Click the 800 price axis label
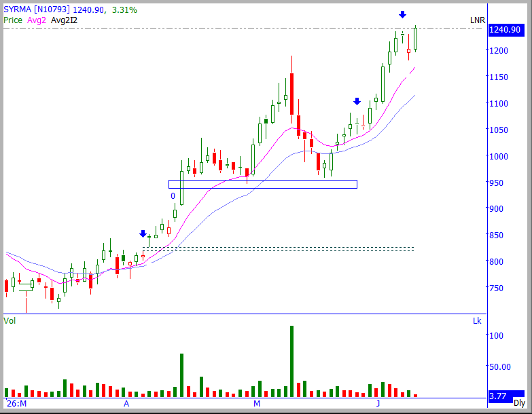This screenshot has width=532, height=414. click(x=496, y=261)
